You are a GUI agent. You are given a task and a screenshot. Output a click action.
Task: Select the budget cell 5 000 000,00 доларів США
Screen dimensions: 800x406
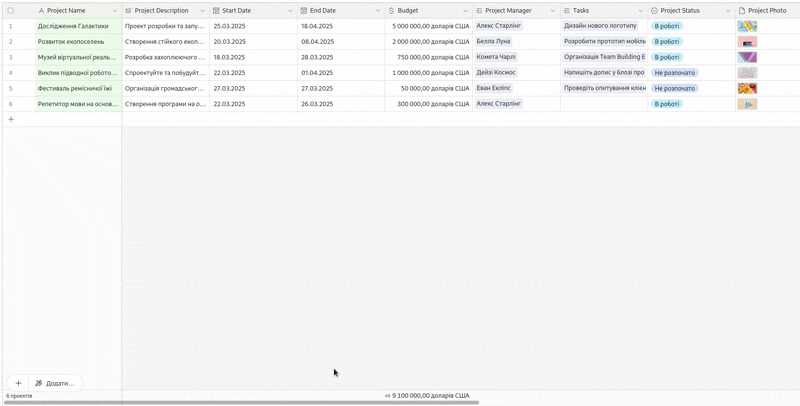pos(429,26)
